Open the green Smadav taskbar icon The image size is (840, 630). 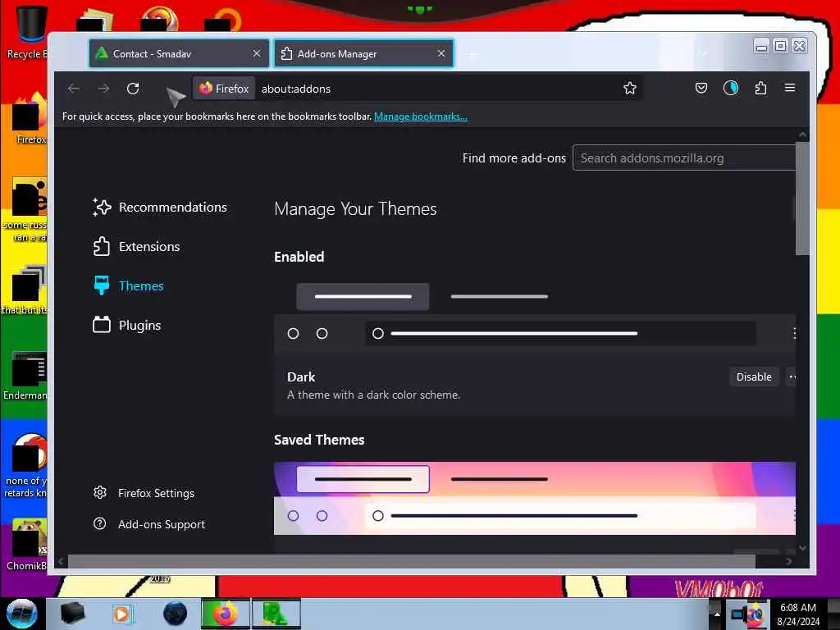click(x=276, y=614)
